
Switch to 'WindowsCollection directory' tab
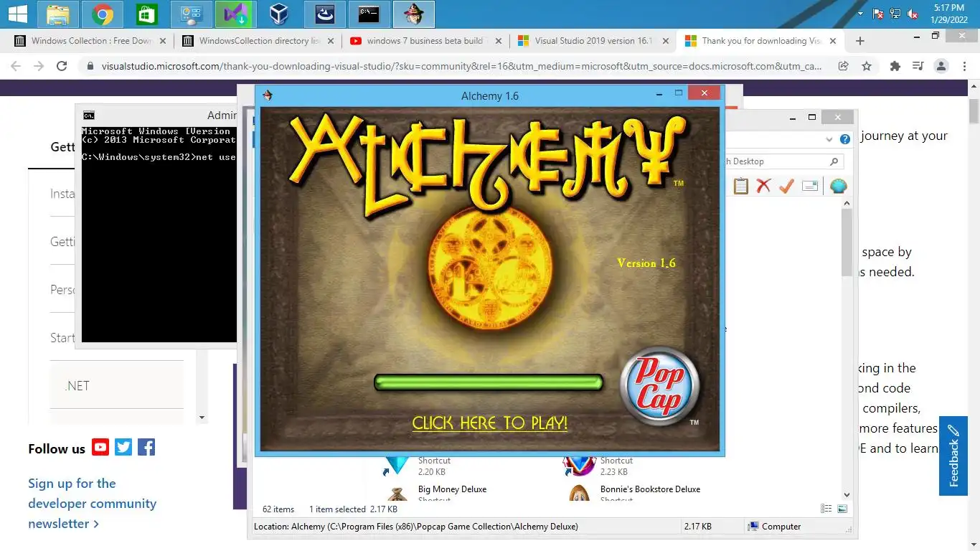click(258, 41)
